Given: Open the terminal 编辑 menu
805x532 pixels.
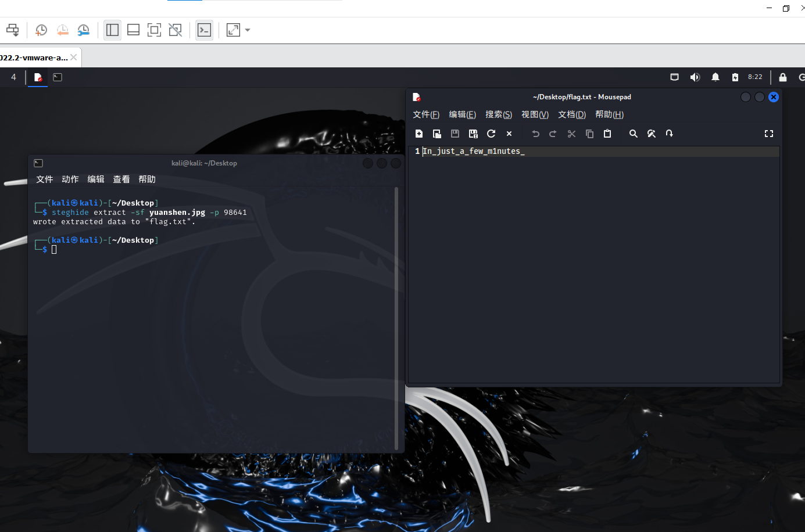Looking at the screenshot, I should (x=96, y=179).
